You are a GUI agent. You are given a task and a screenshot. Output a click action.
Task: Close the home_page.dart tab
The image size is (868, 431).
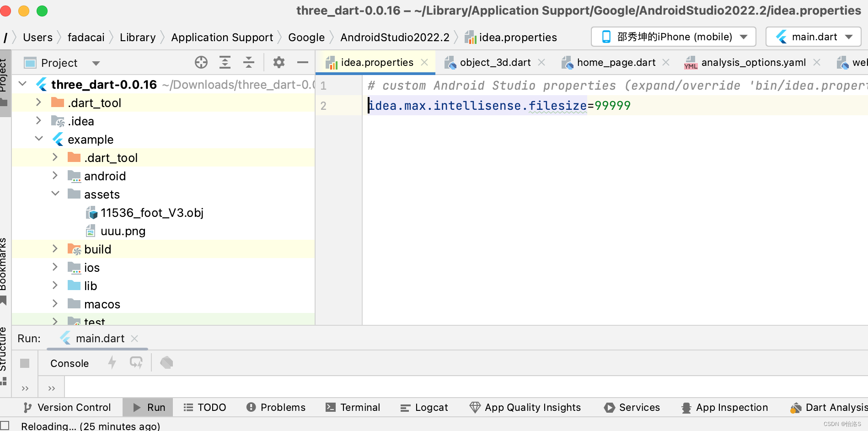coord(666,62)
